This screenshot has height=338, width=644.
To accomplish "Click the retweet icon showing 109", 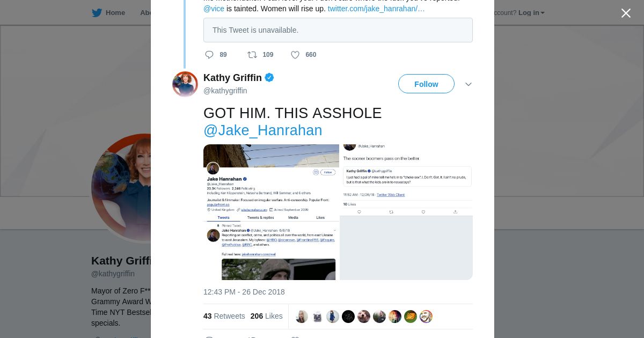I will 252,55.
